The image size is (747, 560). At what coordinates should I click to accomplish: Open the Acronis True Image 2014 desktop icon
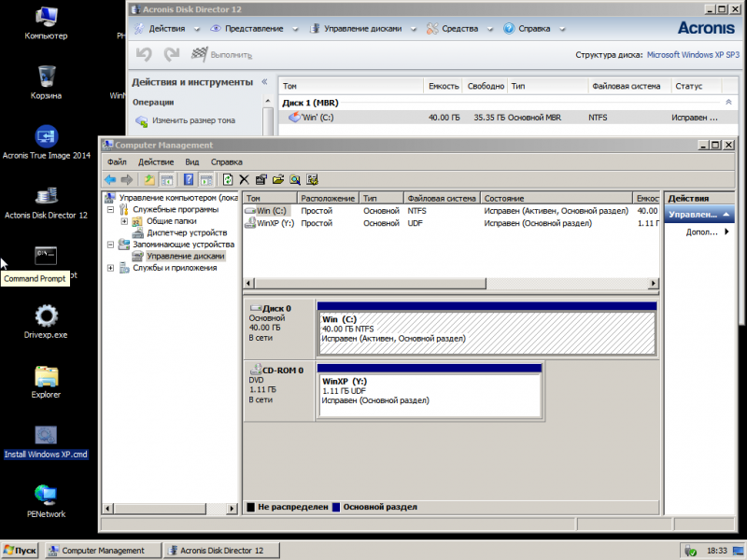click(x=46, y=143)
